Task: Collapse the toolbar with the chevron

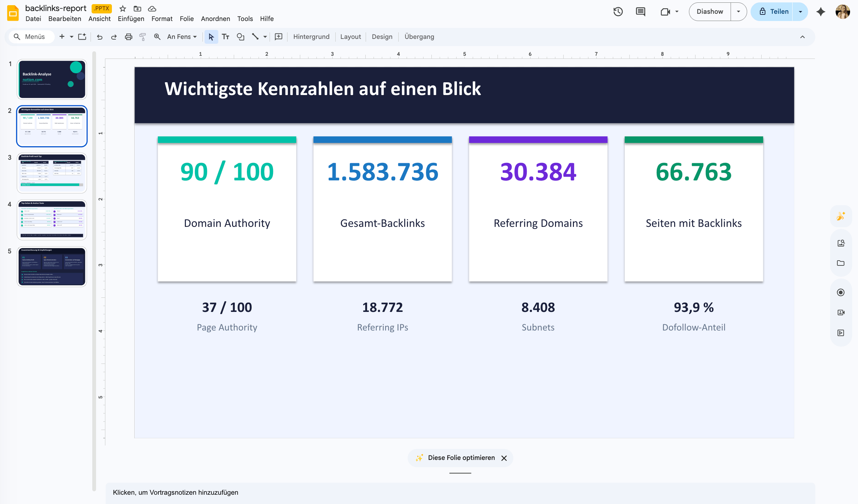Action: click(803, 37)
